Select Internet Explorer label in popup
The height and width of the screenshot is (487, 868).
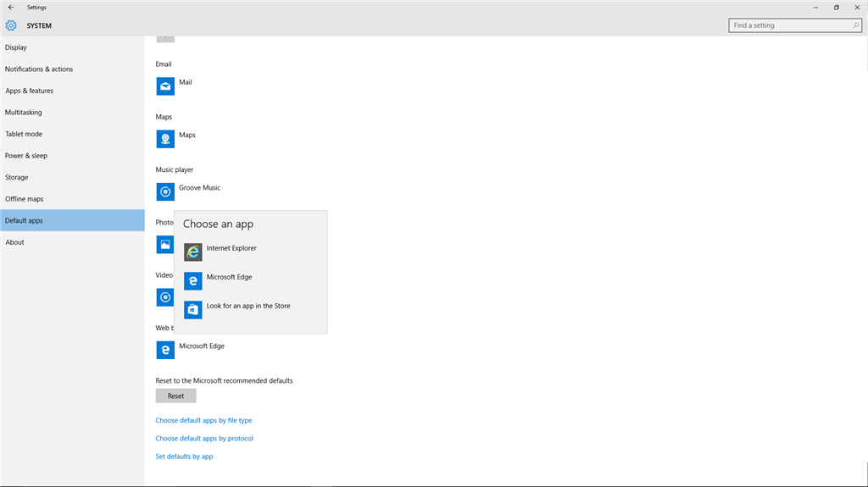[231, 248]
